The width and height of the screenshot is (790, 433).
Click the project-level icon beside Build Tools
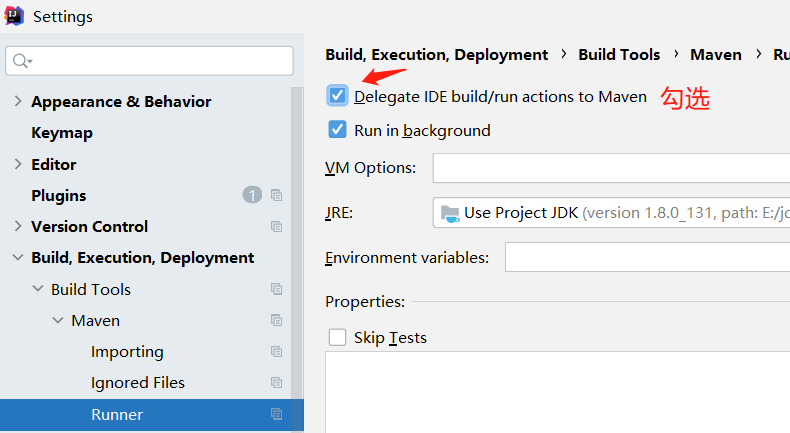coord(277,289)
